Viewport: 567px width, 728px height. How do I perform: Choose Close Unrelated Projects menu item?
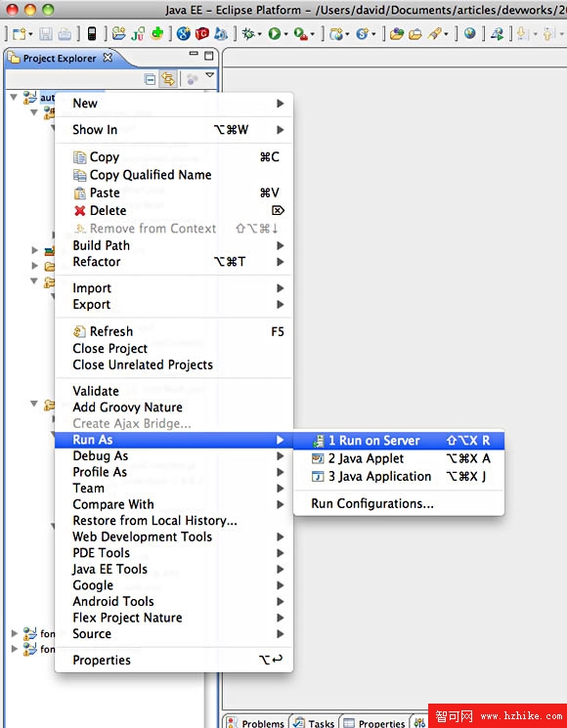(x=174, y=364)
